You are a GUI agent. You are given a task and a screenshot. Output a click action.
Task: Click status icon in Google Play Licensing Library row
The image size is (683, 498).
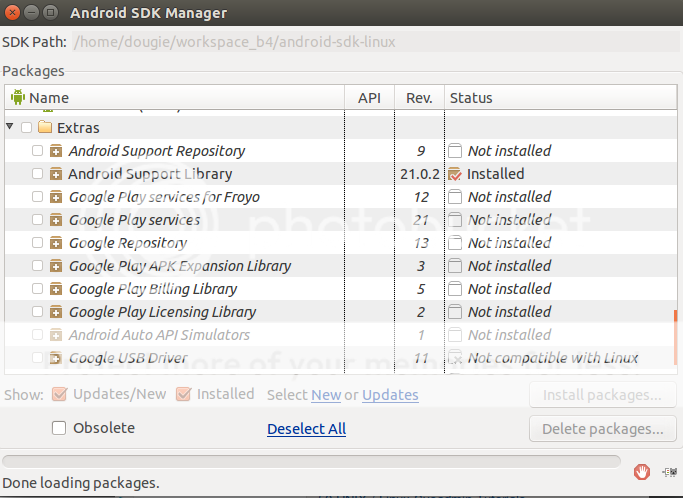tap(455, 312)
